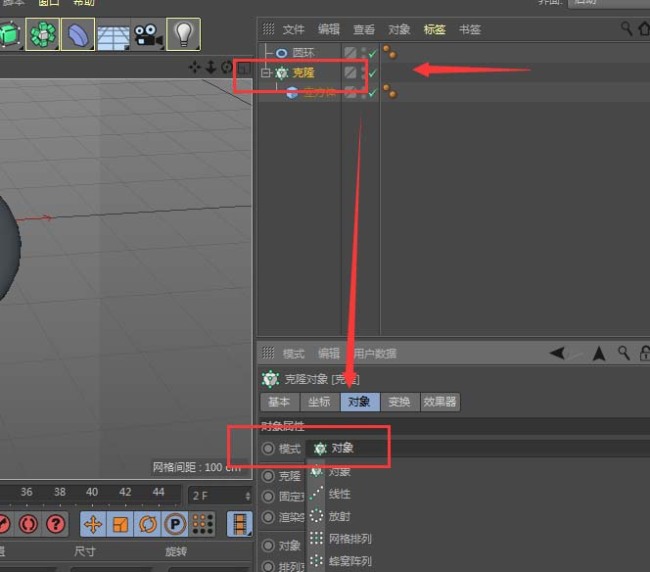Click the dynamics tag on 立方体 row

point(390,92)
